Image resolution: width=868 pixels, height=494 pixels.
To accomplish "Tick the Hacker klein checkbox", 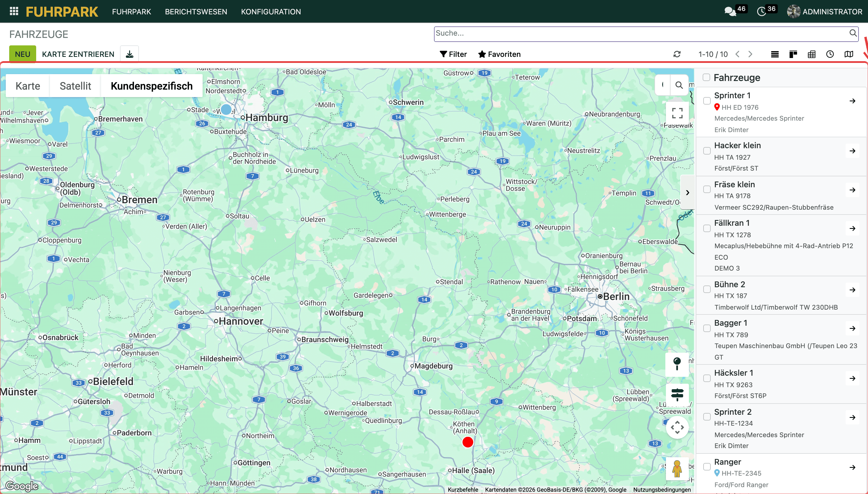I will pos(707,151).
